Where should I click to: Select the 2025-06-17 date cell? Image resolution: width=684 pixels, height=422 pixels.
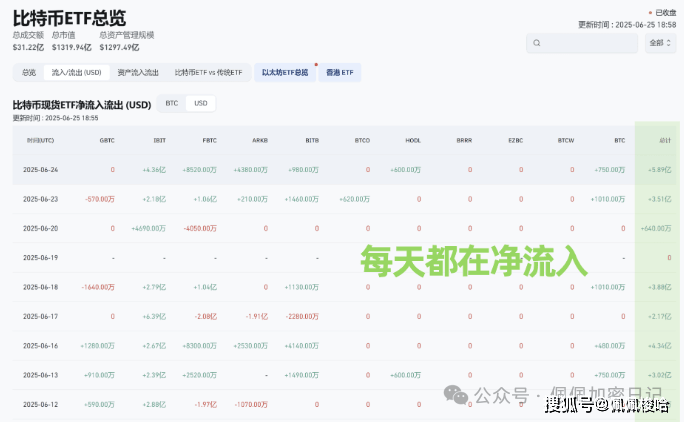coord(41,316)
